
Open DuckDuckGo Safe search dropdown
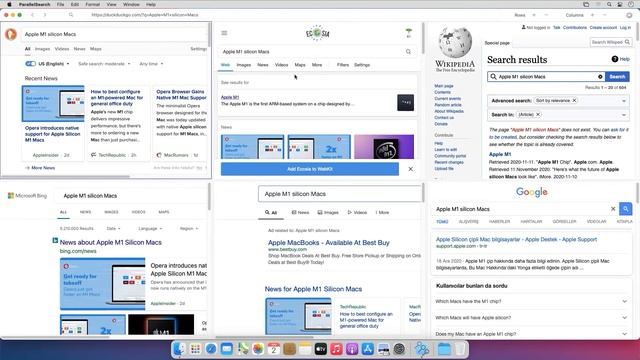point(104,64)
